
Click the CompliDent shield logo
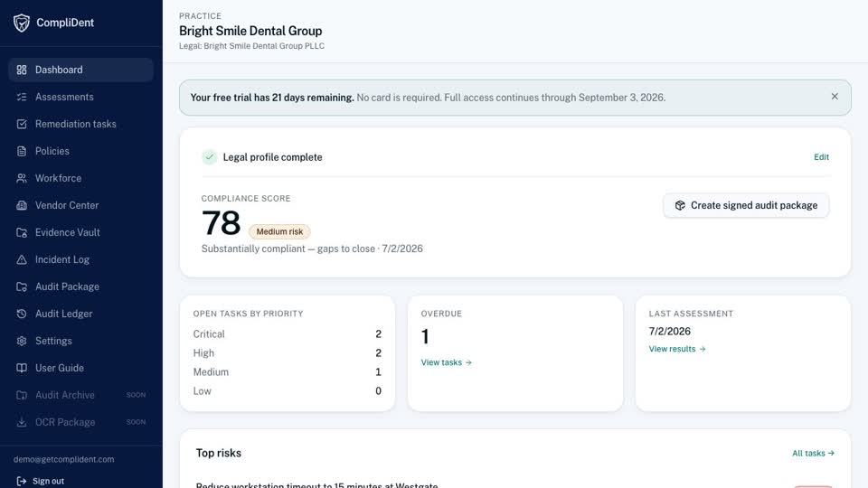pos(22,23)
